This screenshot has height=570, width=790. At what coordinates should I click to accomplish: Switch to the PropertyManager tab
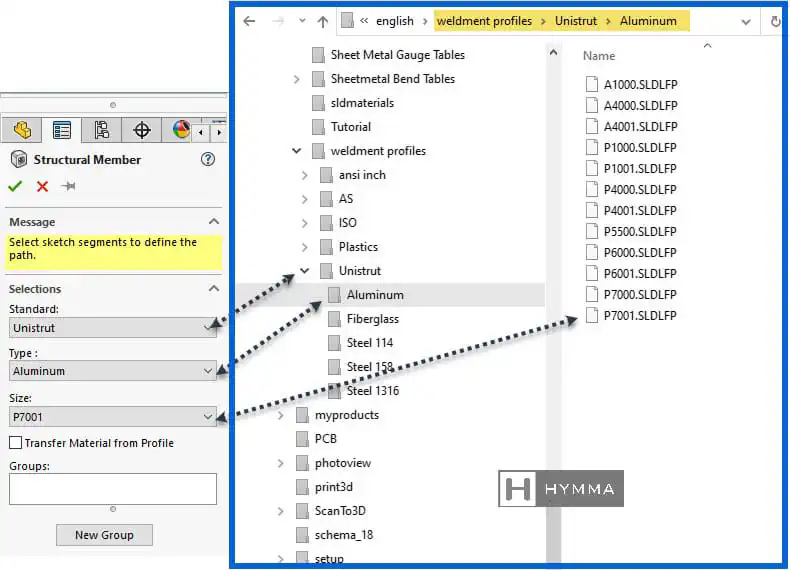(61, 130)
